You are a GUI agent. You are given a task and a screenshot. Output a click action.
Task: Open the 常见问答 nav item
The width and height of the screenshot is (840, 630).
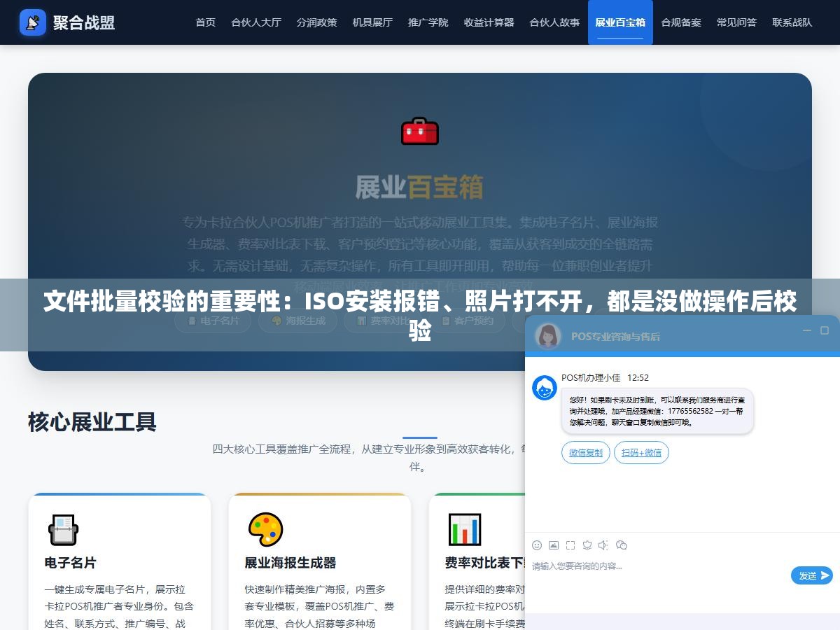(x=736, y=22)
